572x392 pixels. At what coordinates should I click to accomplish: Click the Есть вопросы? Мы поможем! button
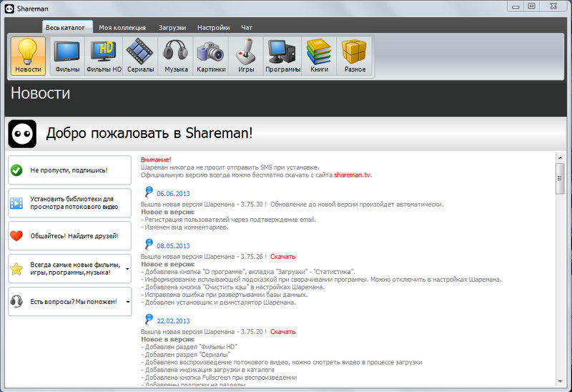point(69,301)
